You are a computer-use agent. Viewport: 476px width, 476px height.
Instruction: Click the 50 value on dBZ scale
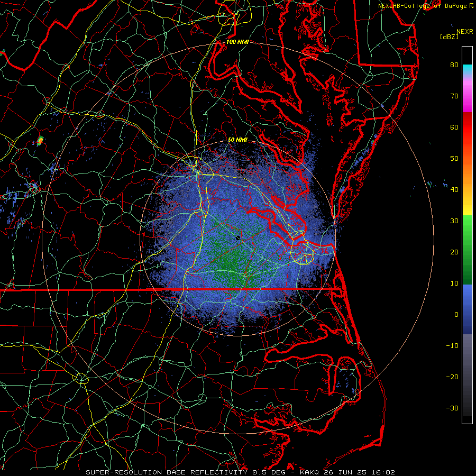pos(454,159)
